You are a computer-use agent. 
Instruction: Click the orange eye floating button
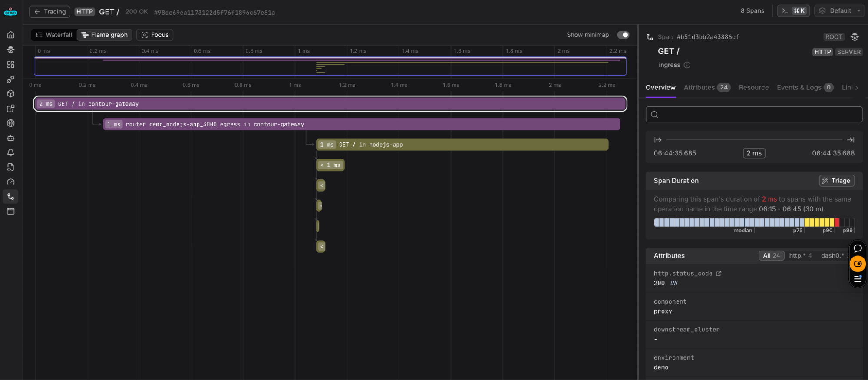pyautogui.click(x=858, y=264)
